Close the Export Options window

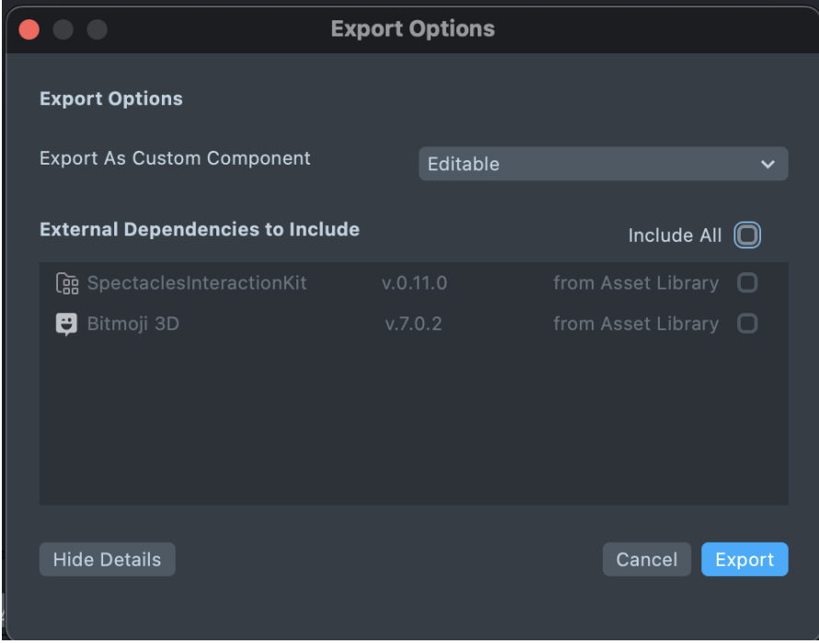tap(29, 29)
